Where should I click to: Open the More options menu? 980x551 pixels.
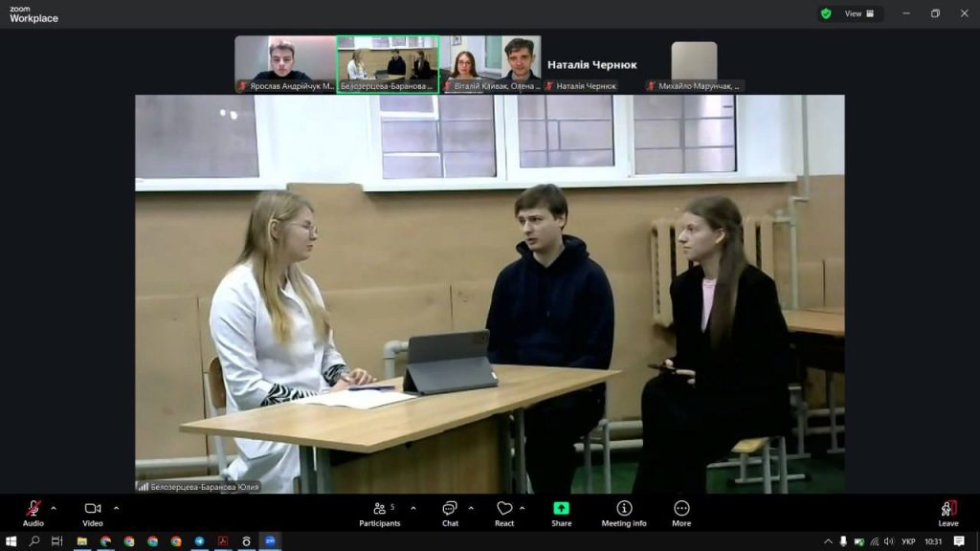coord(681,513)
